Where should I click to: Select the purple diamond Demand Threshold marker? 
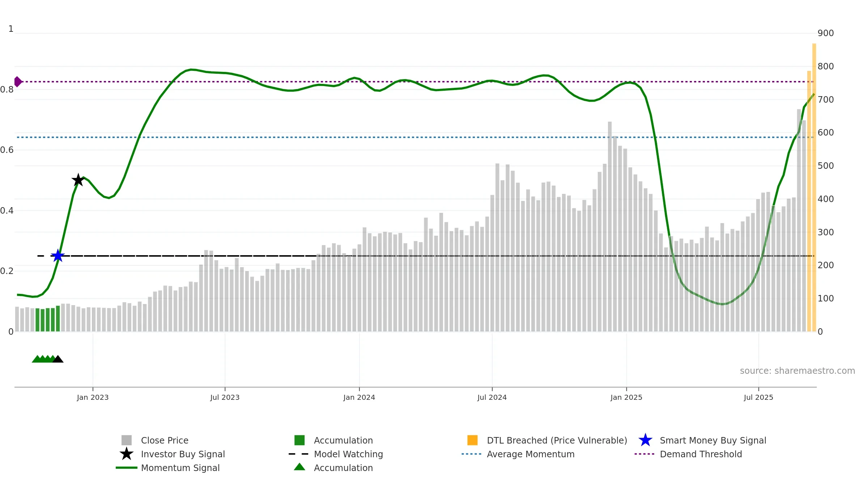point(17,82)
